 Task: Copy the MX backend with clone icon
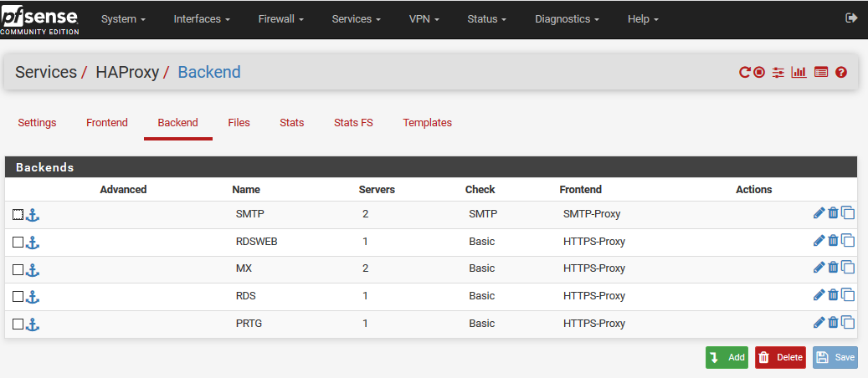click(848, 268)
